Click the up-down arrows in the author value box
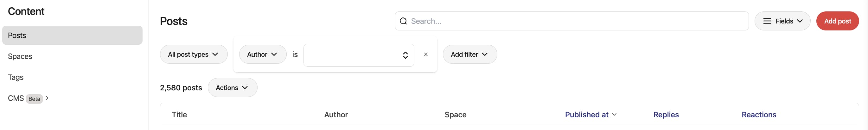The image size is (868, 130). (x=405, y=55)
